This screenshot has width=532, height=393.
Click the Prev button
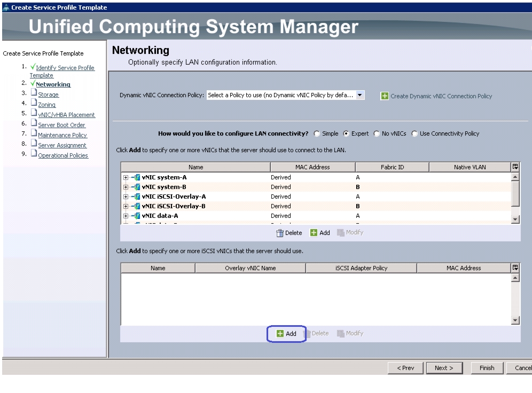[x=405, y=368]
